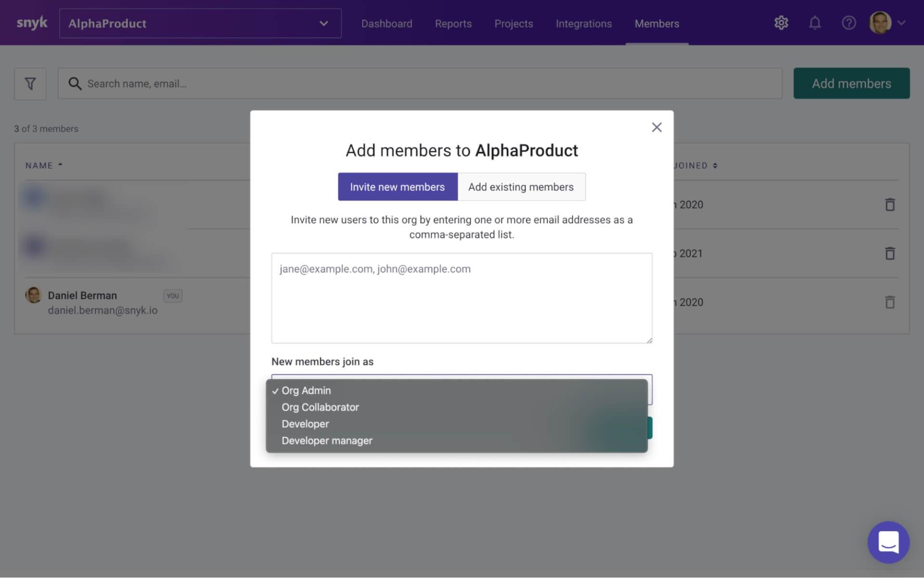This screenshot has height=578, width=924.
Task: Click the trash icon in Daniel Berman's row
Action: (x=890, y=302)
